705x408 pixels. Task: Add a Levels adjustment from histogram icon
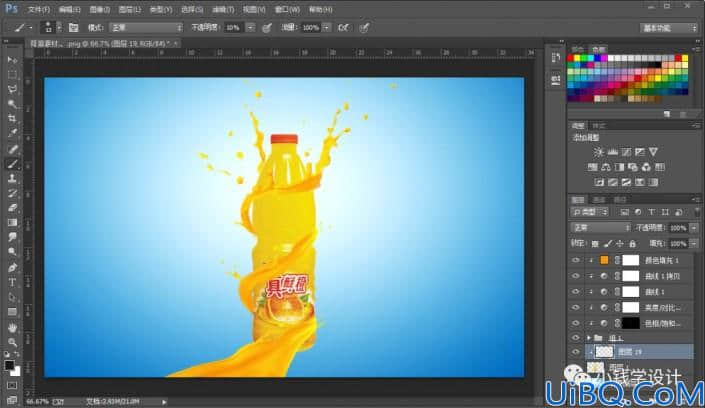point(612,152)
